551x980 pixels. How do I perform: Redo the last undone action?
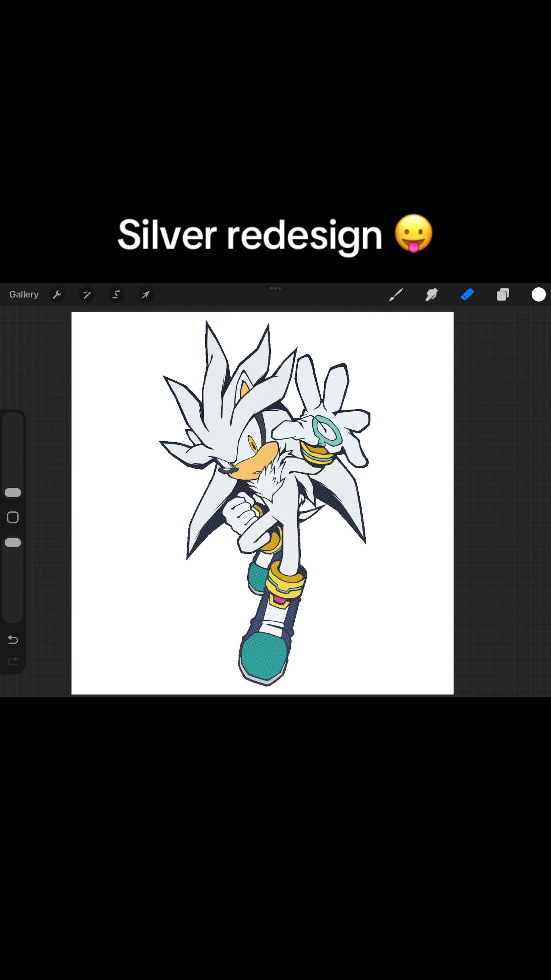(x=13, y=661)
